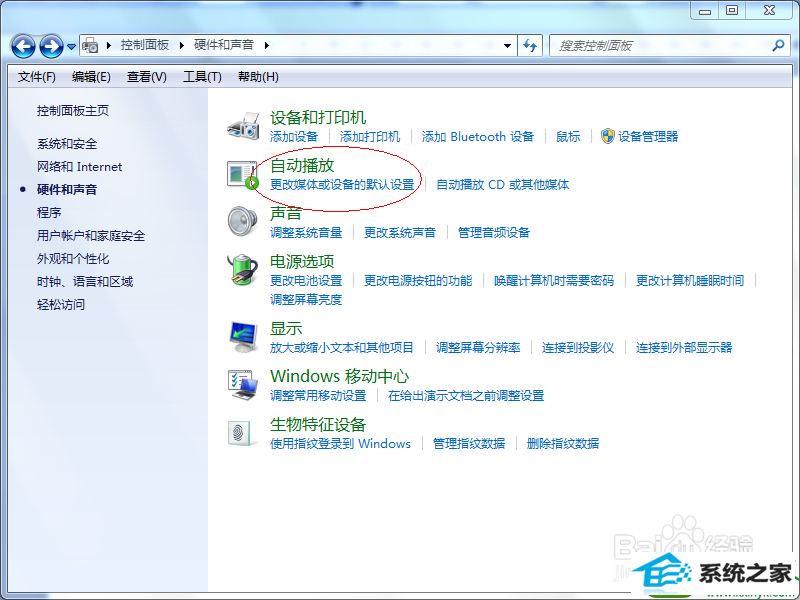This screenshot has width=800, height=600.
Task: Click the refresh button beside address bar
Action: (x=530, y=46)
